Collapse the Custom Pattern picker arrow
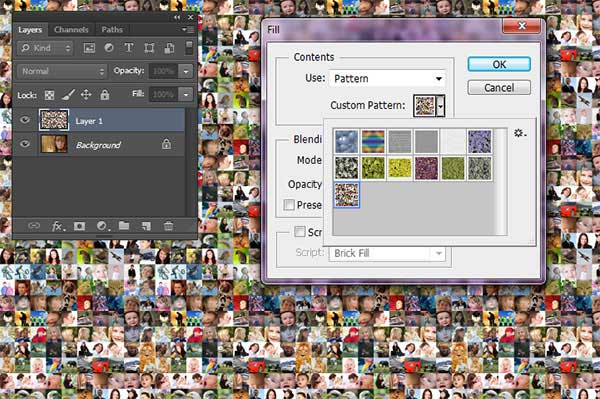Viewport: 600px width, 399px height. pyautogui.click(x=441, y=106)
